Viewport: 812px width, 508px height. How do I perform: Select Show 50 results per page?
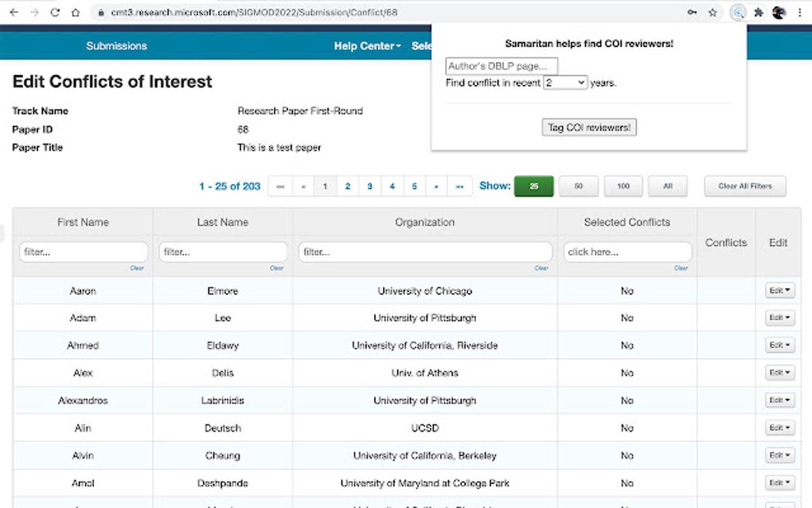(578, 186)
